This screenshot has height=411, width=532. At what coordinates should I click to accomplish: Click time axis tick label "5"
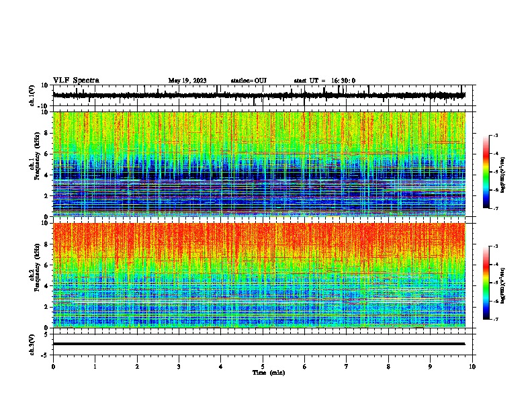263,367
